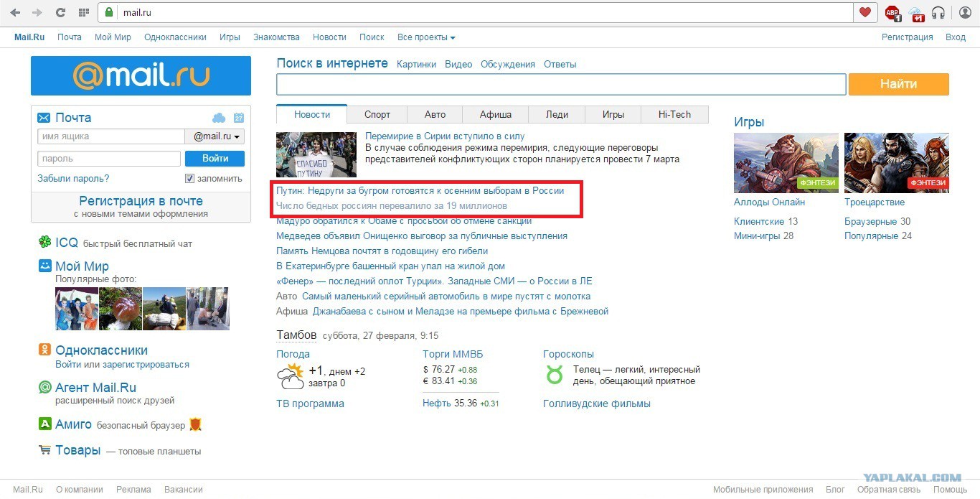Click the large @mail.ru logo banner
The width and height of the screenshot is (980, 499).
coord(141,76)
